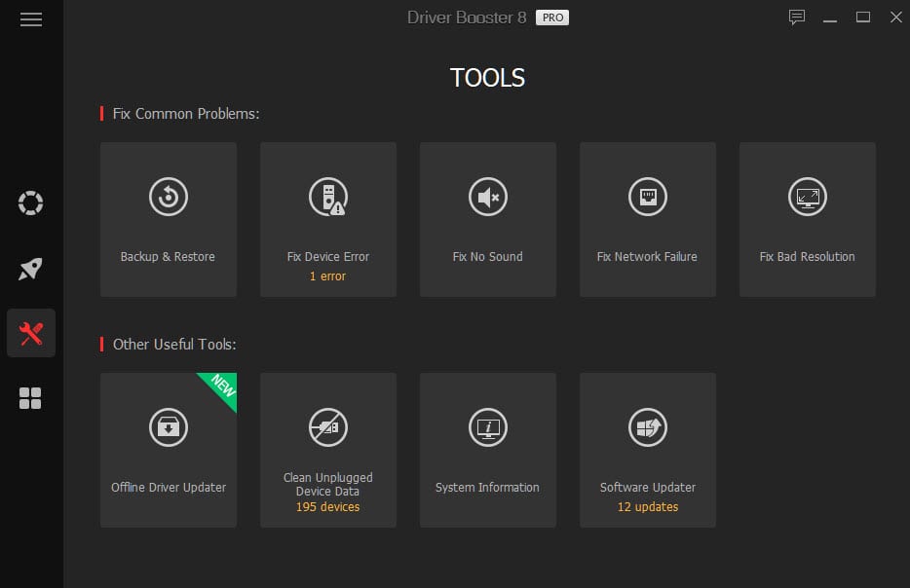Click the Software Updater label
The height and width of the screenshot is (588, 910).
click(x=648, y=487)
